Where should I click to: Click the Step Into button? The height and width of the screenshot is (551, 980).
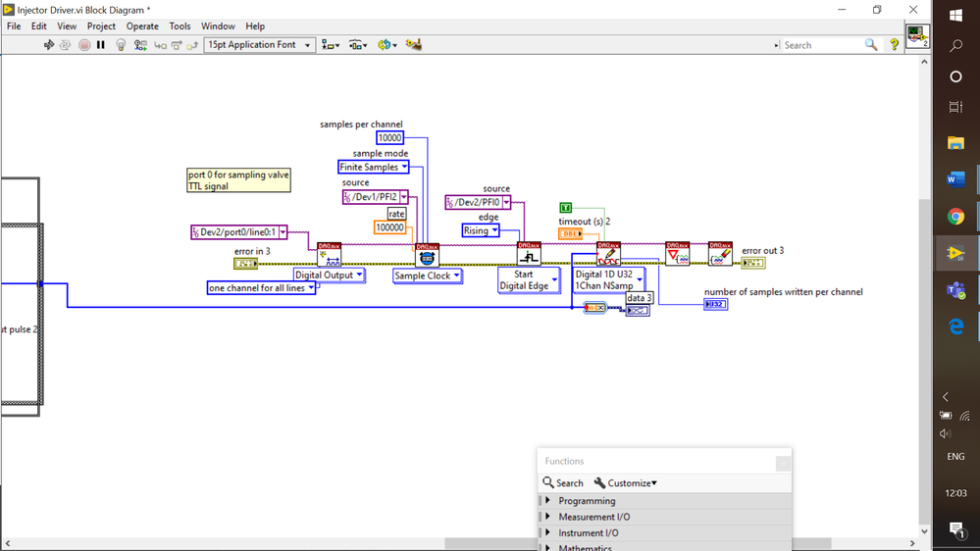click(161, 45)
